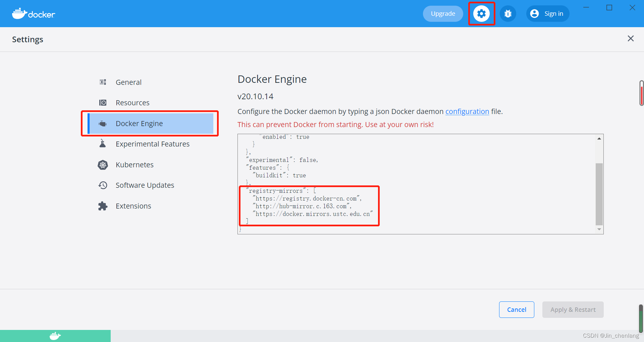Screen dimensions: 644x342
Task: Click the Docker Engine whale icon
Action: pyautogui.click(x=103, y=124)
